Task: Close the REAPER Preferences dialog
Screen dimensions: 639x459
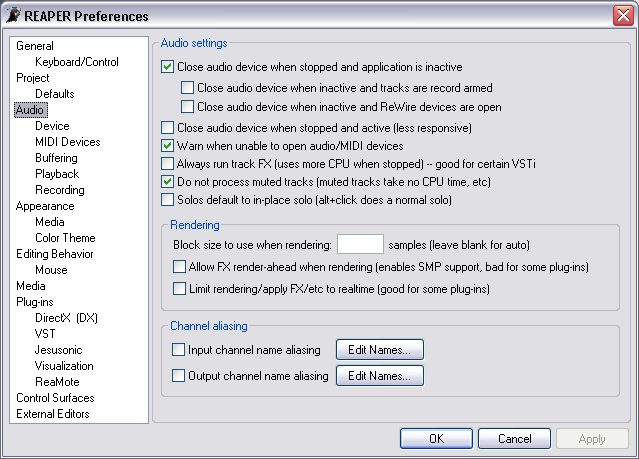Action: click(x=623, y=16)
